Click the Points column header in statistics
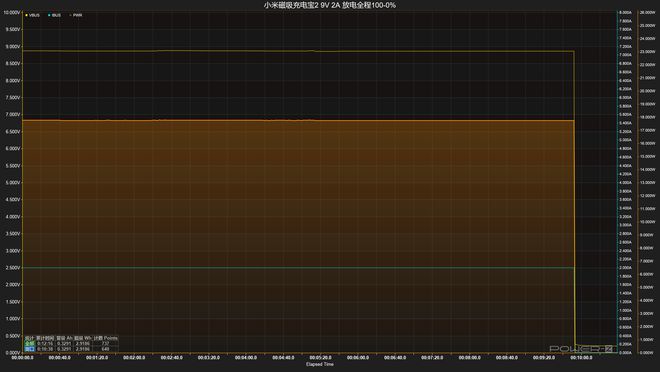 pos(105,338)
